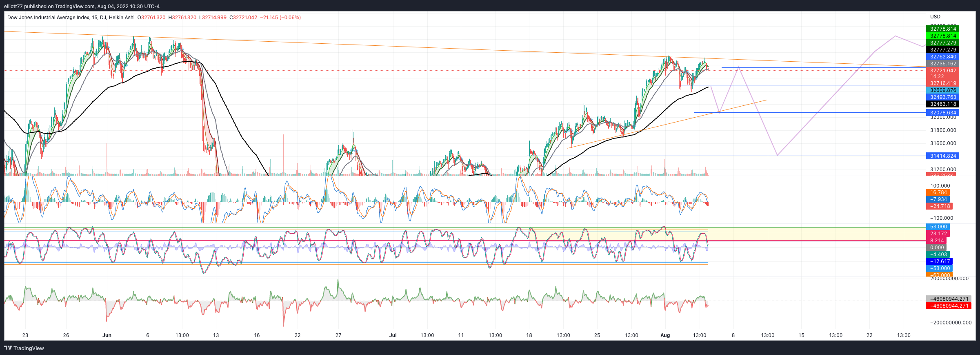
Task: Click the pink 23.172 indicator value
Action: pyautogui.click(x=938, y=234)
